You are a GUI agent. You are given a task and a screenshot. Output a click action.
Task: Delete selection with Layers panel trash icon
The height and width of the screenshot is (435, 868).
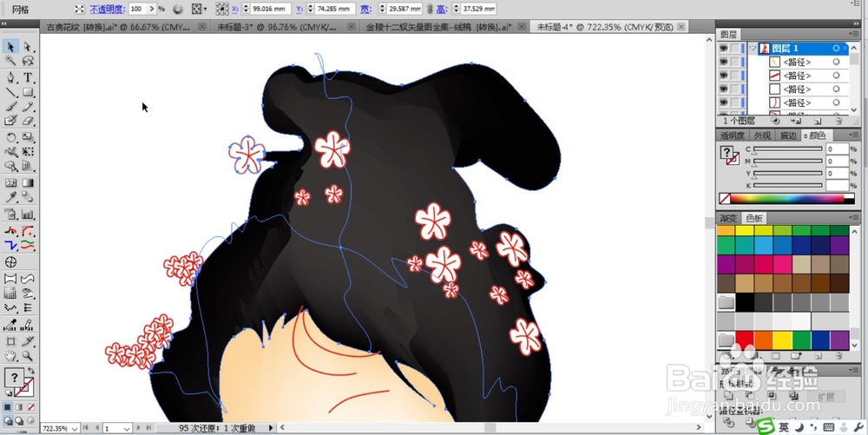838,121
